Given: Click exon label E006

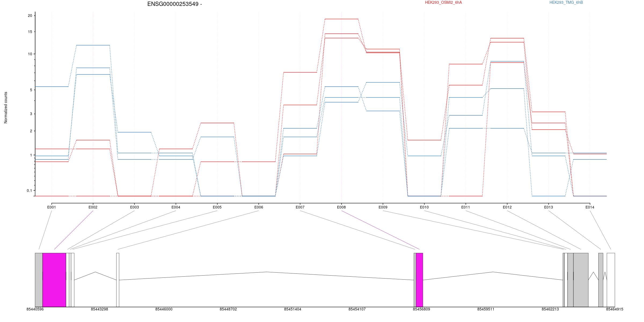Looking at the screenshot, I should click(x=259, y=207).
